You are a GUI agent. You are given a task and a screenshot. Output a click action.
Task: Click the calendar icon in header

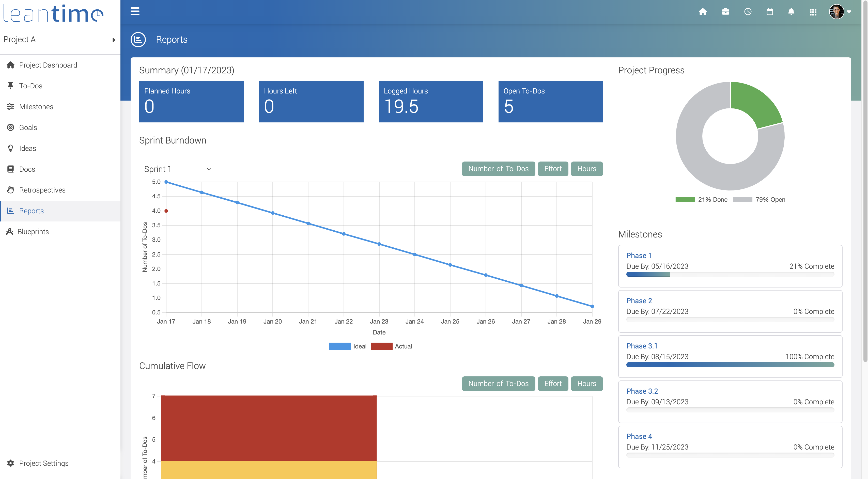click(770, 12)
